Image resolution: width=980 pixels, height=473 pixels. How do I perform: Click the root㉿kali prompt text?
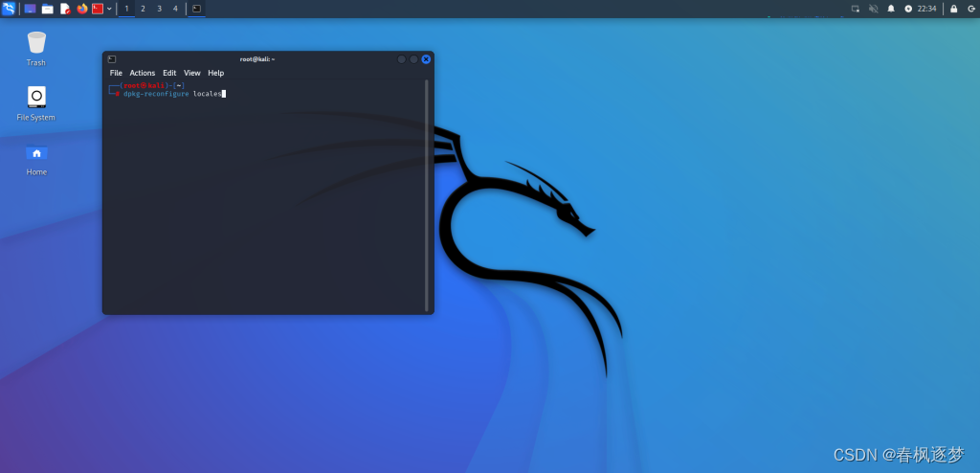click(x=144, y=85)
